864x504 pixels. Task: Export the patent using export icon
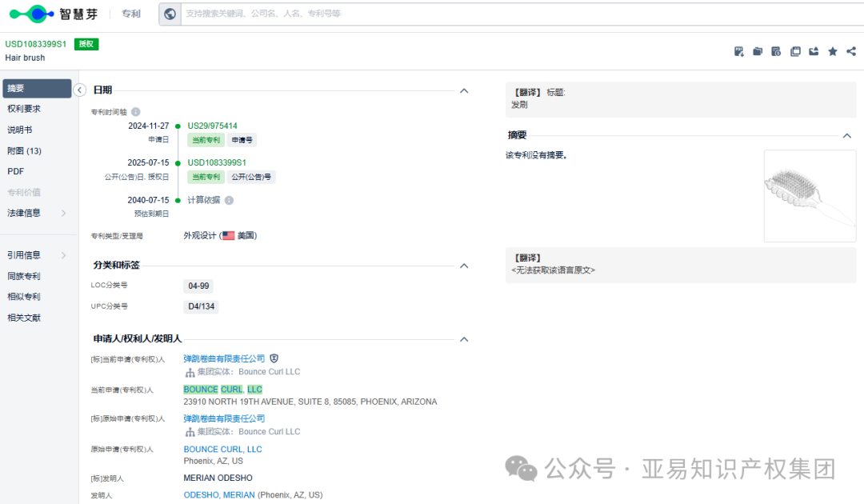point(814,50)
